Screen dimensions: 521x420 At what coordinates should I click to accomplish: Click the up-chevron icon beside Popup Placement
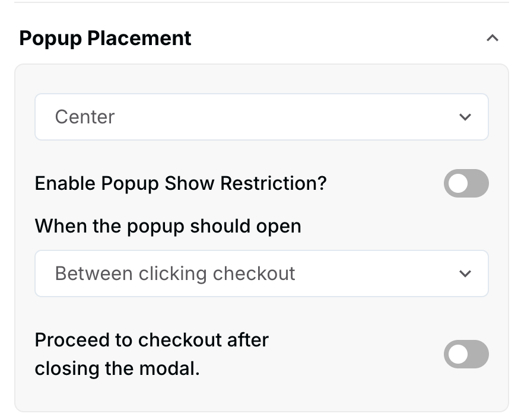click(x=492, y=39)
